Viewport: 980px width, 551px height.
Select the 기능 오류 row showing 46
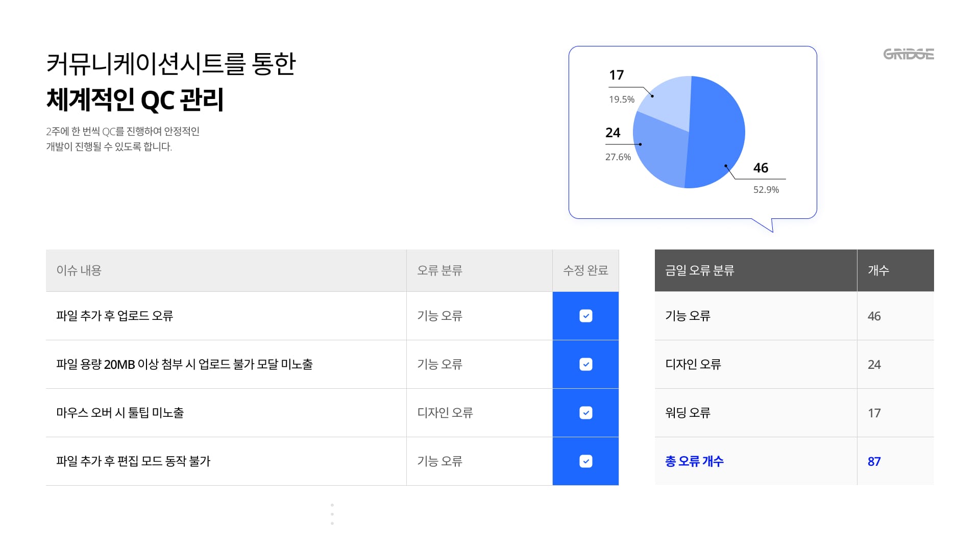coord(755,316)
